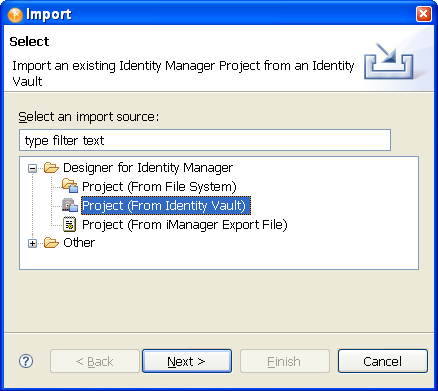Select Project (From Identity Vault) entry
The height and width of the screenshot is (391, 438).
click(x=166, y=205)
